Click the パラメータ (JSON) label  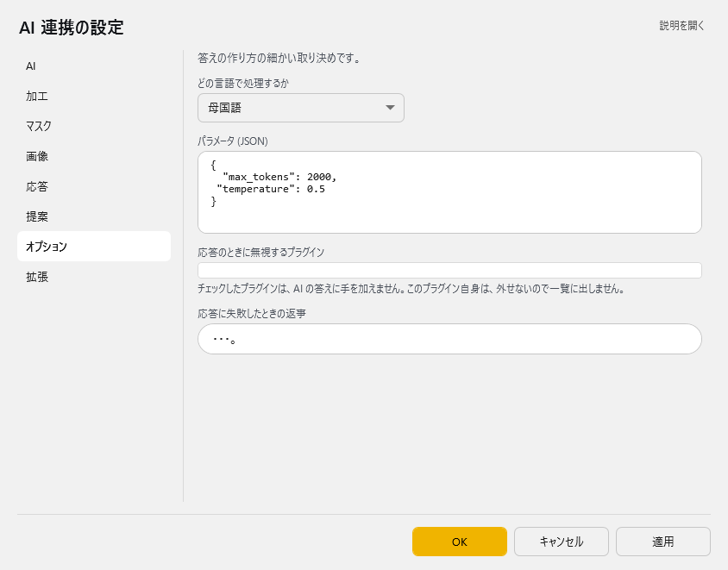tap(233, 141)
